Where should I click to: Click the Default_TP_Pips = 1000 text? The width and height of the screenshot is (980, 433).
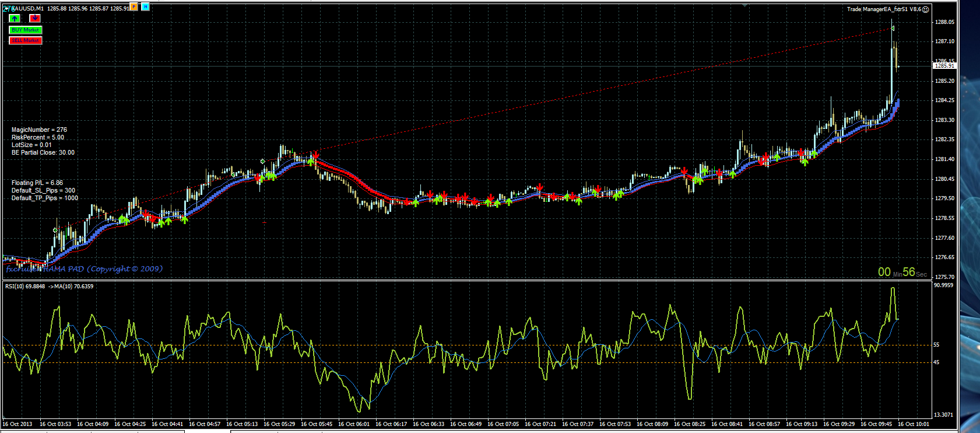(45, 198)
